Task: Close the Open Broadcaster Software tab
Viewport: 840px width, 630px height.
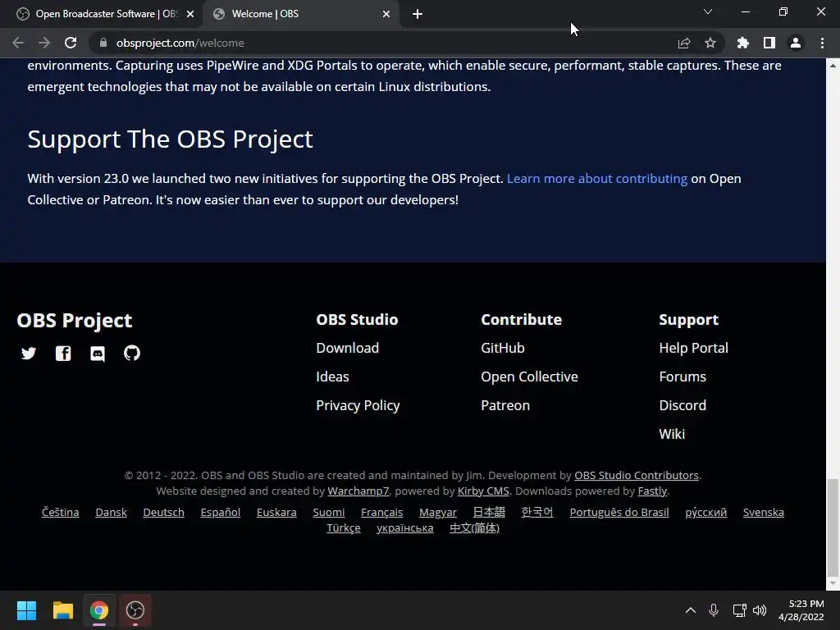Action: coord(190,14)
